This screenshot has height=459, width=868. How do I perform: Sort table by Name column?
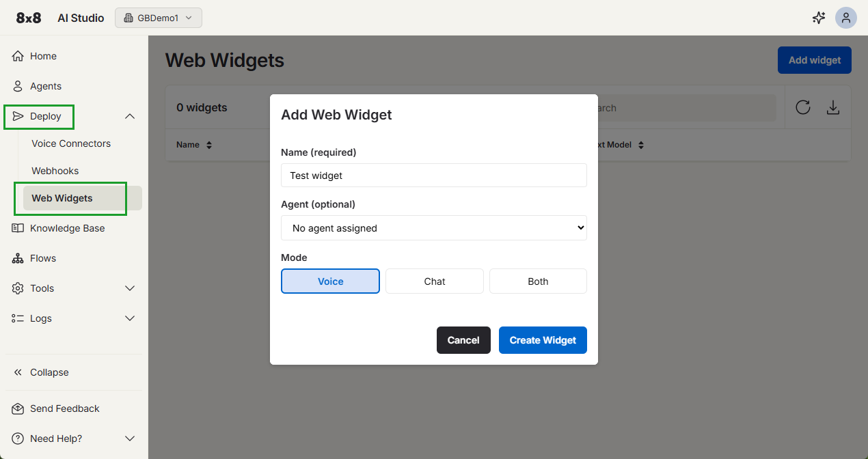(x=194, y=145)
